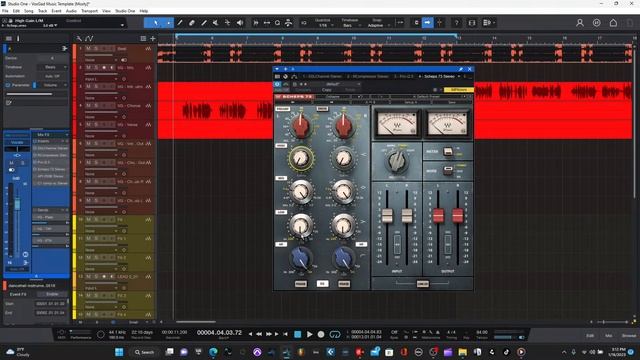Viewport: 640px width, 360px height.
Task: Select the Paint (pencil) tool
Action: point(180,23)
